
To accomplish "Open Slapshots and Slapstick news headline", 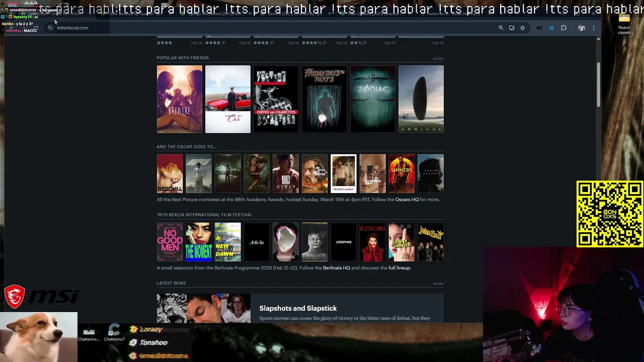I will click(298, 308).
